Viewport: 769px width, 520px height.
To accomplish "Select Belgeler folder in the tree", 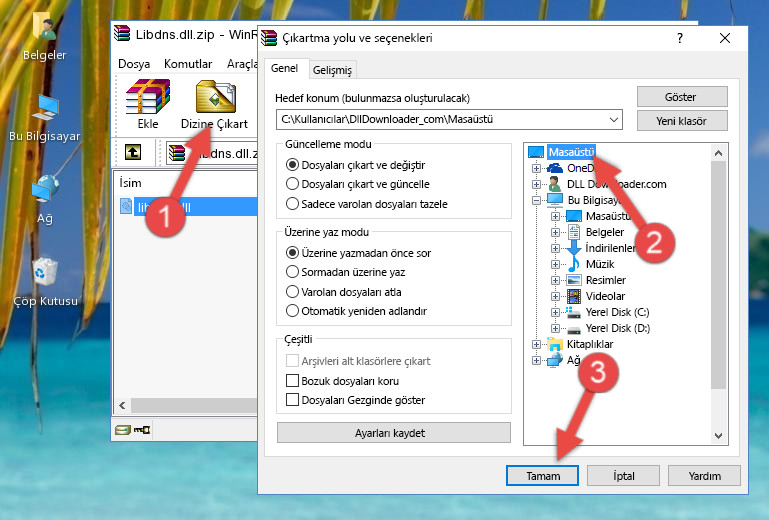I will [604, 232].
